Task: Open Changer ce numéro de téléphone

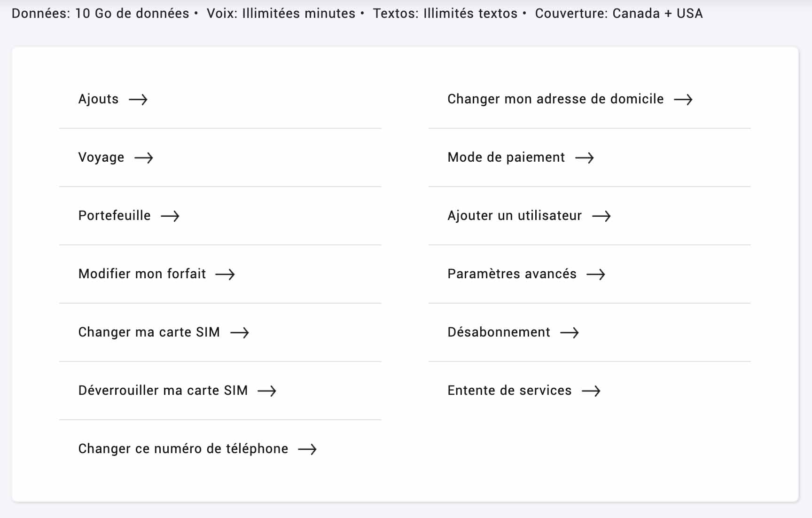Action: tap(197, 449)
